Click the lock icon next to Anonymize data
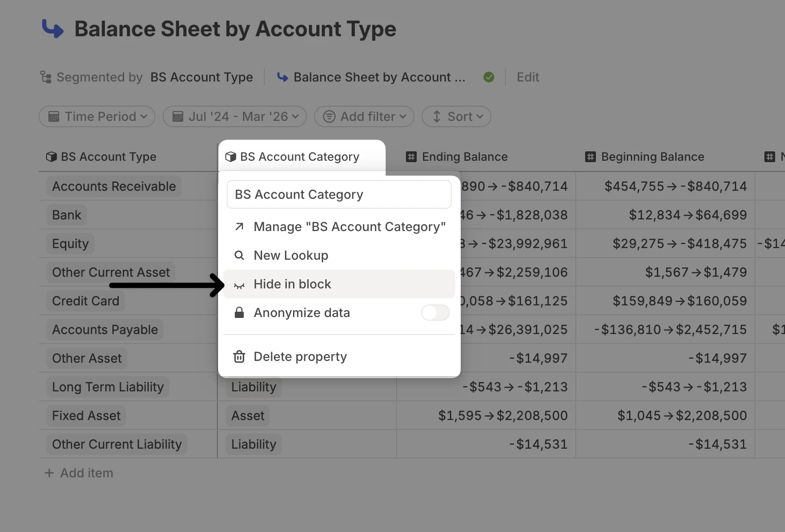Image resolution: width=785 pixels, height=532 pixels. (x=239, y=313)
